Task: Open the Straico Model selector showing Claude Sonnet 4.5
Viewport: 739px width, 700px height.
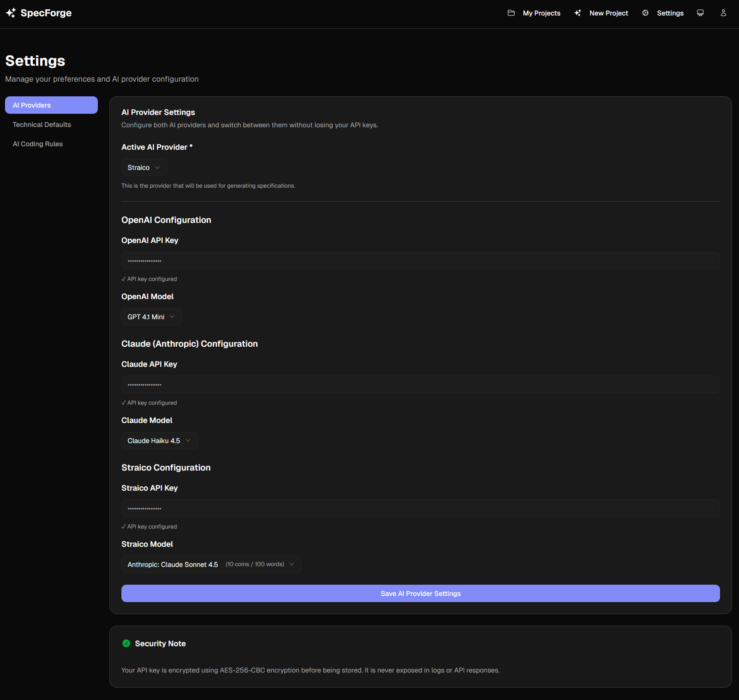Action: coord(211,564)
